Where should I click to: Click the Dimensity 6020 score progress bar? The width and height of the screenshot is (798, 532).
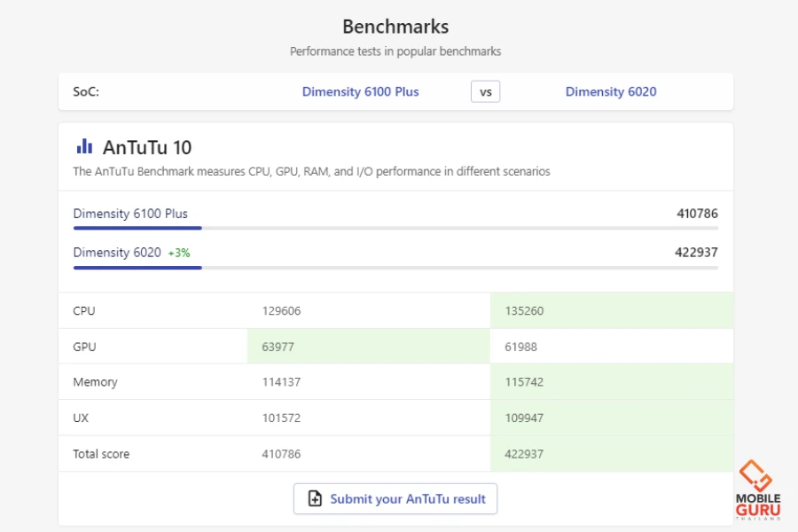pyautogui.click(x=395, y=268)
